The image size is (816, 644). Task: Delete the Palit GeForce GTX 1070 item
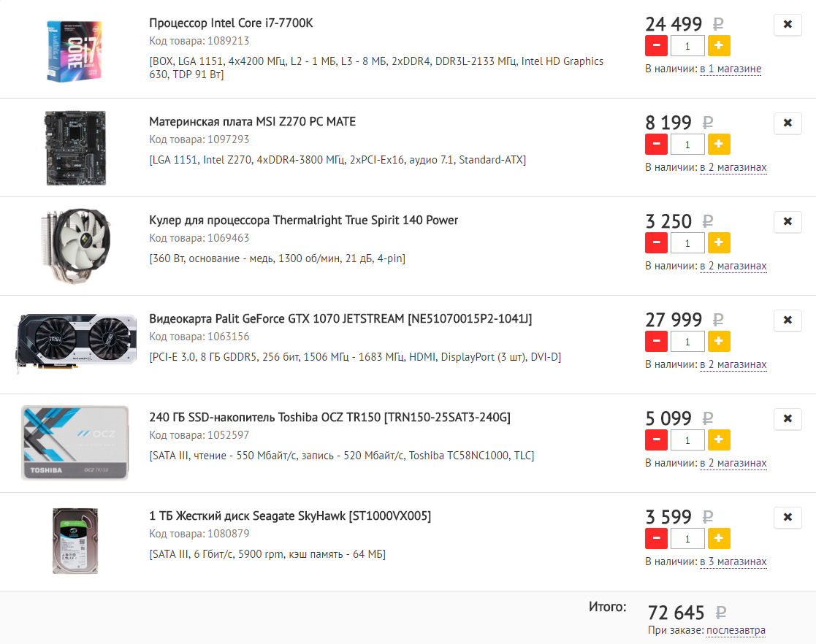[x=787, y=321]
